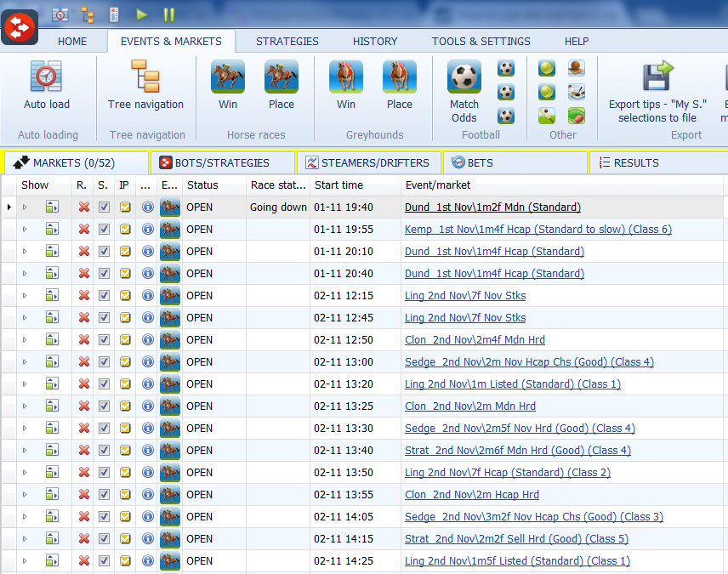Click the info icon on the 02-11 13:00 Sedge row
728x574 pixels.
148,362
